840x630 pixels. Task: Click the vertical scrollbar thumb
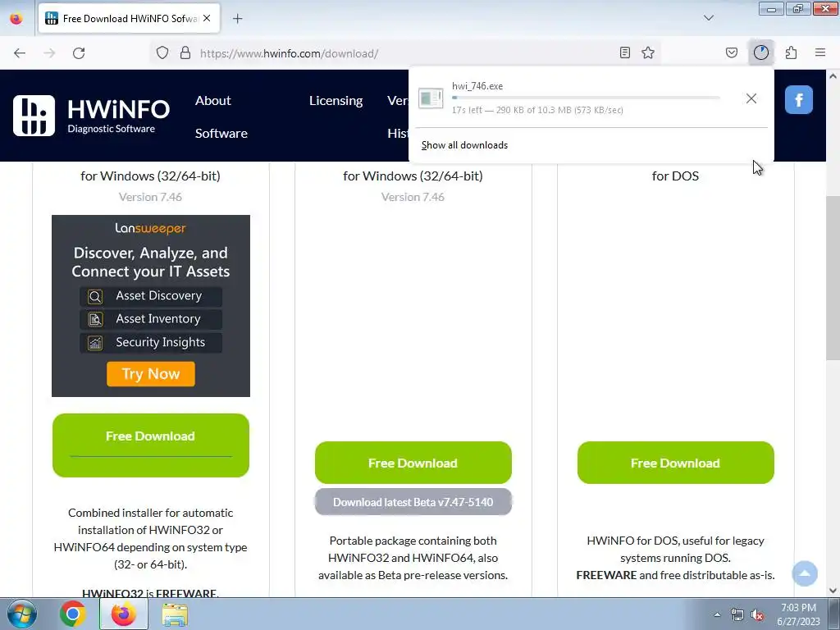(x=833, y=279)
